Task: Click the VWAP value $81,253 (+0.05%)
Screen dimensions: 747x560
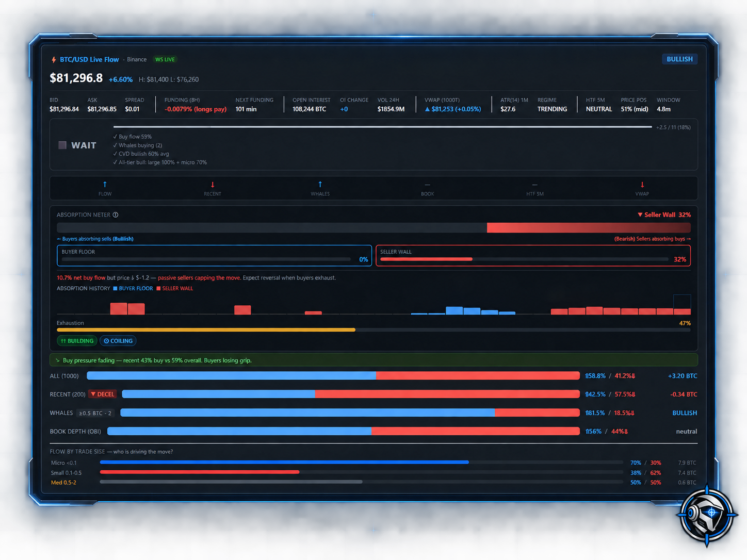Action: click(x=453, y=109)
